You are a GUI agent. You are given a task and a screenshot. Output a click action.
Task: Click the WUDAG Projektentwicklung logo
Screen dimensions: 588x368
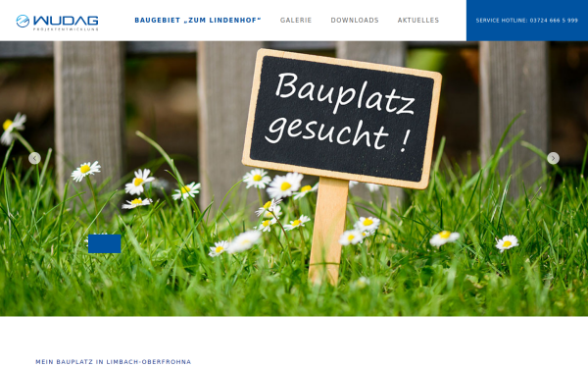coord(57,23)
